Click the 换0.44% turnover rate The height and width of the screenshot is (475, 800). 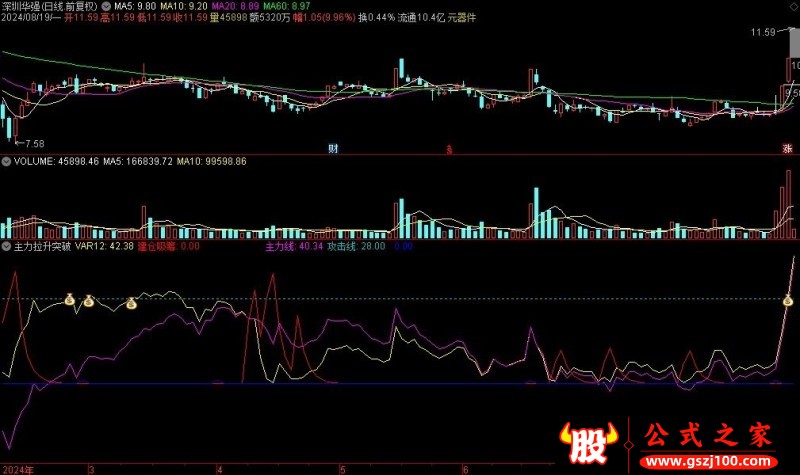377,18
